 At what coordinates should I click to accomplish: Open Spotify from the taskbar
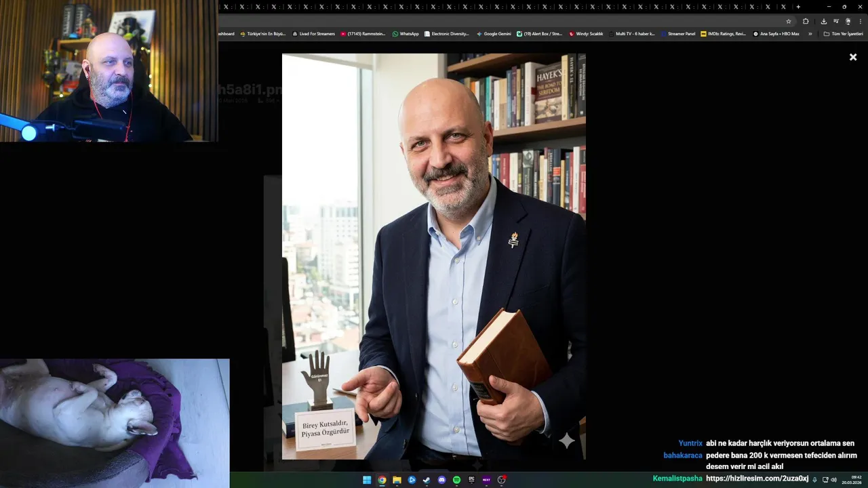coord(456,480)
